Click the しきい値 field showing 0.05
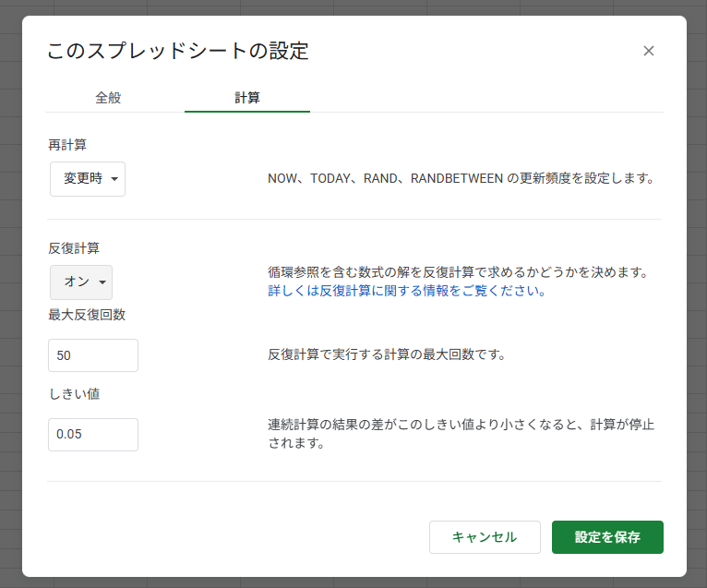 [92, 435]
